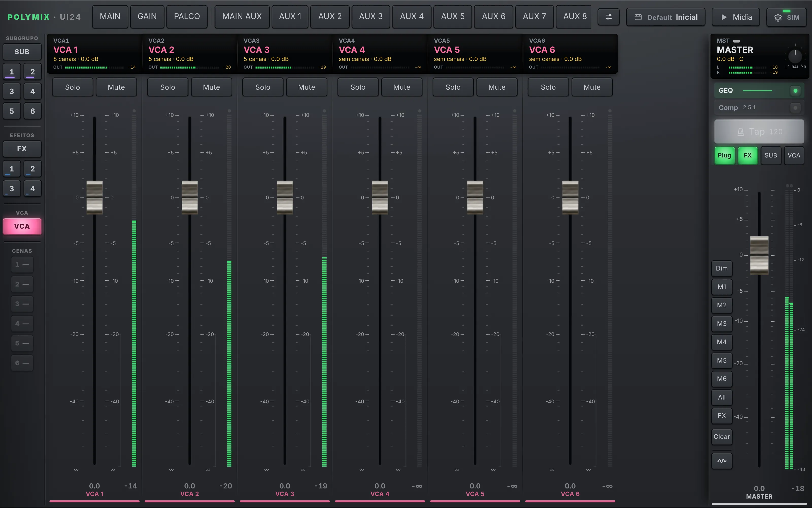Click the master BAL balance knob
The height and width of the screenshot is (508, 812).
tap(795, 56)
